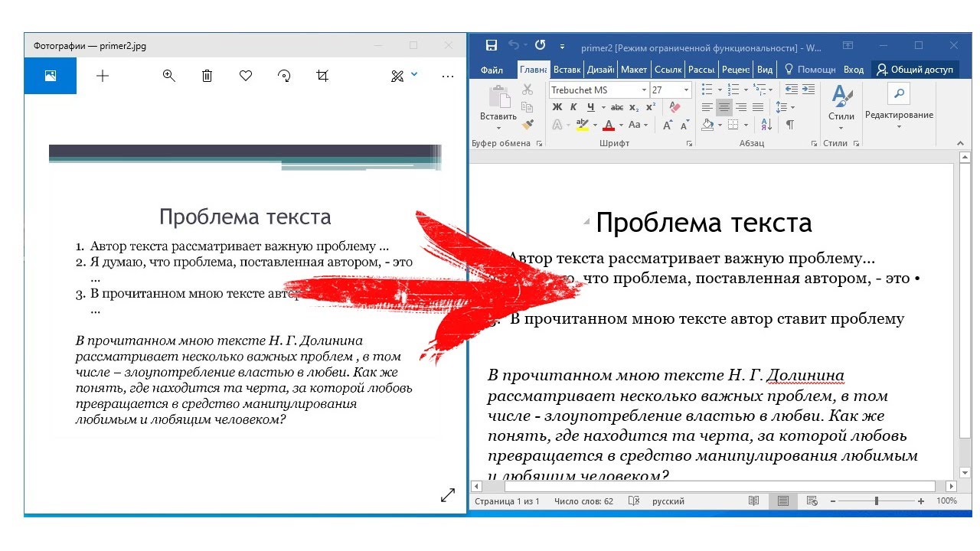
Task: Click the magnifier zoom icon in Photos
Action: tap(168, 75)
